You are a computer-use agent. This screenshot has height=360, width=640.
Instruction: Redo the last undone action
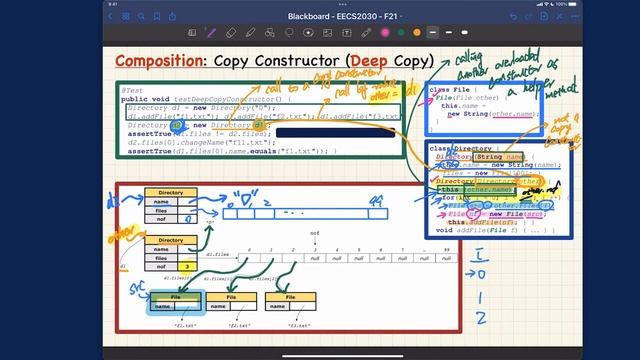coord(529,16)
